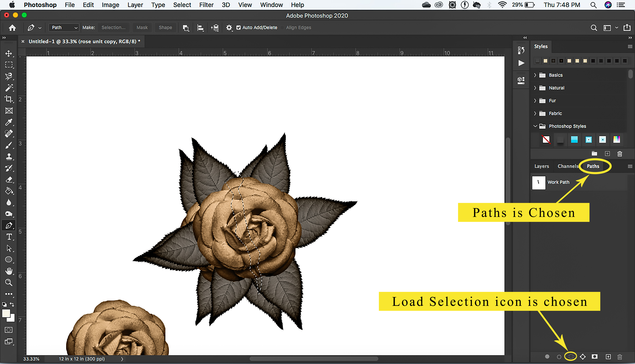Image resolution: width=635 pixels, height=364 pixels.
Task: Click the foreground color swatch
Action: (6, 313)
